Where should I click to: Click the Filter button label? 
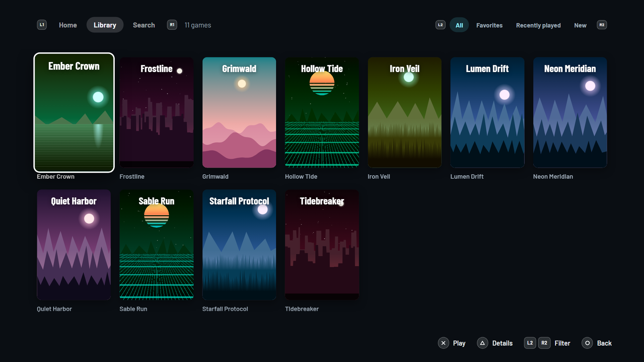562,343
